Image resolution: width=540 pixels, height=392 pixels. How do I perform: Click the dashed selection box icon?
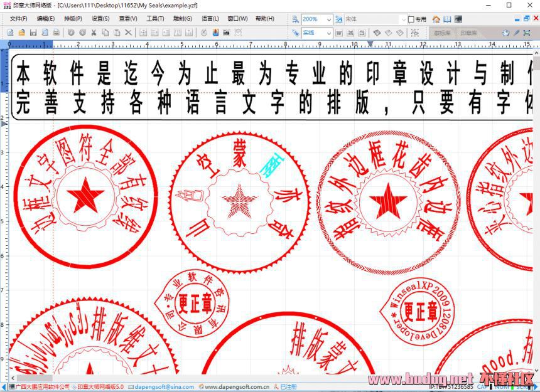click(x=415, y=33)
